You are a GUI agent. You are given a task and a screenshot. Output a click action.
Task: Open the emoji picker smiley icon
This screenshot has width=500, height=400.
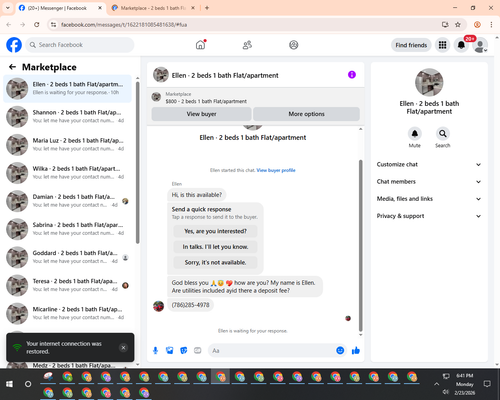[340, 350]
